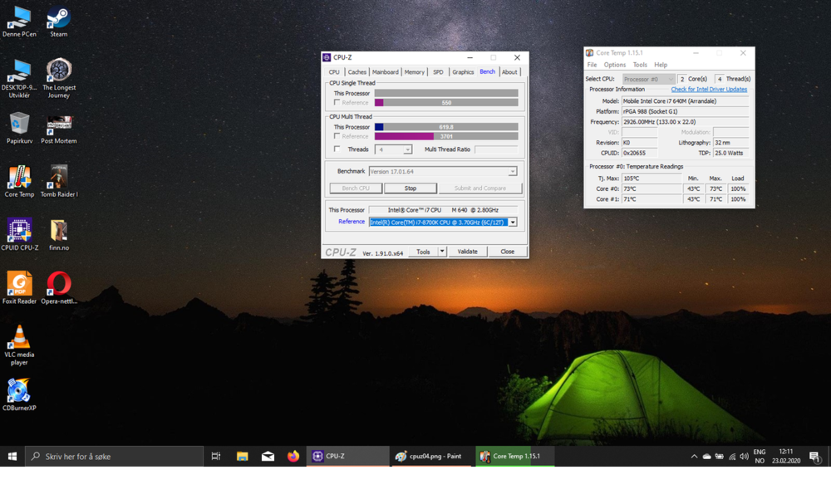Click the Close button at CPU-Z bottom

click(x=507, y=252)
